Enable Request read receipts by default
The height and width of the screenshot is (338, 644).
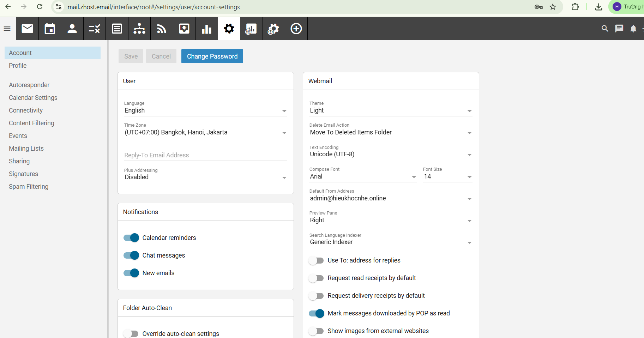pos(316,278)
